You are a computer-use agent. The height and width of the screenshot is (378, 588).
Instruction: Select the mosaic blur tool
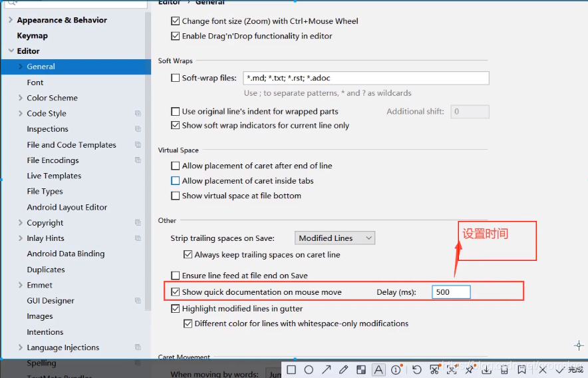(x=361, y=370)
